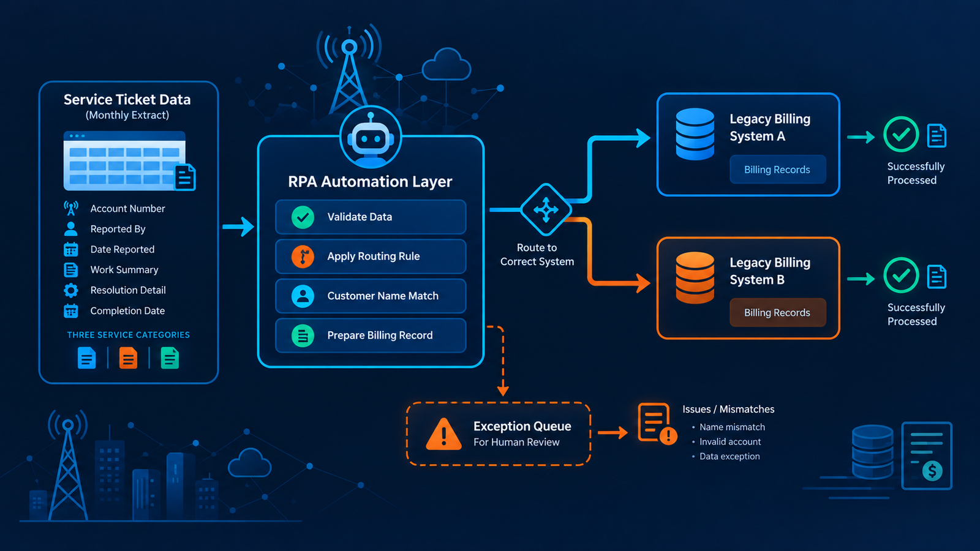The width and height of the screenshot is (980, 551).
Task: Click the person icon beside Customer Name Match
Action: (303, 296)
